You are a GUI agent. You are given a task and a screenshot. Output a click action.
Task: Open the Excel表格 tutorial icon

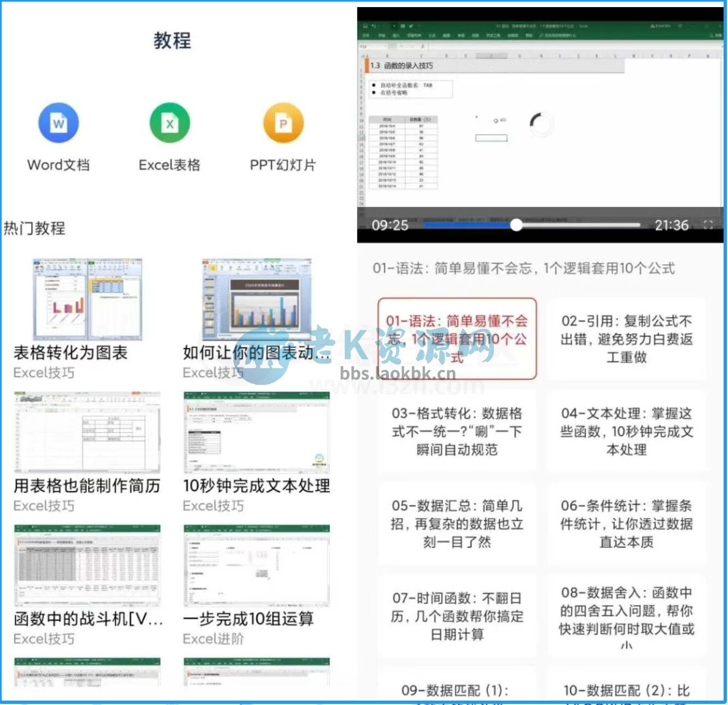click(x=170, y=123)
